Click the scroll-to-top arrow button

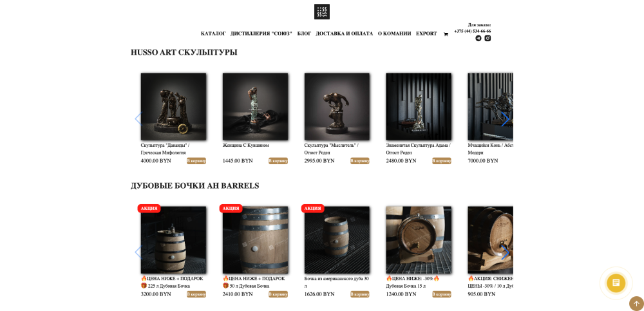pos(636,304)
